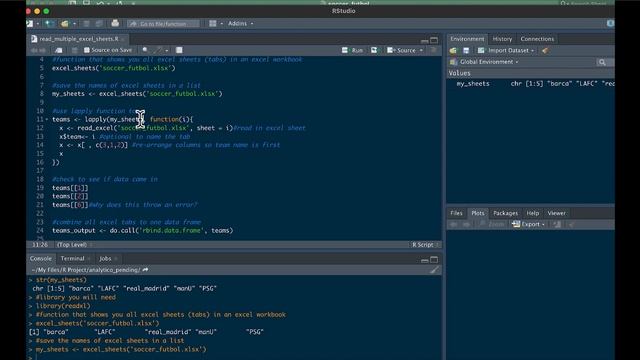640x360 pixels.
Task: Create a new file with the plus icon
Action: coord(29,24)
